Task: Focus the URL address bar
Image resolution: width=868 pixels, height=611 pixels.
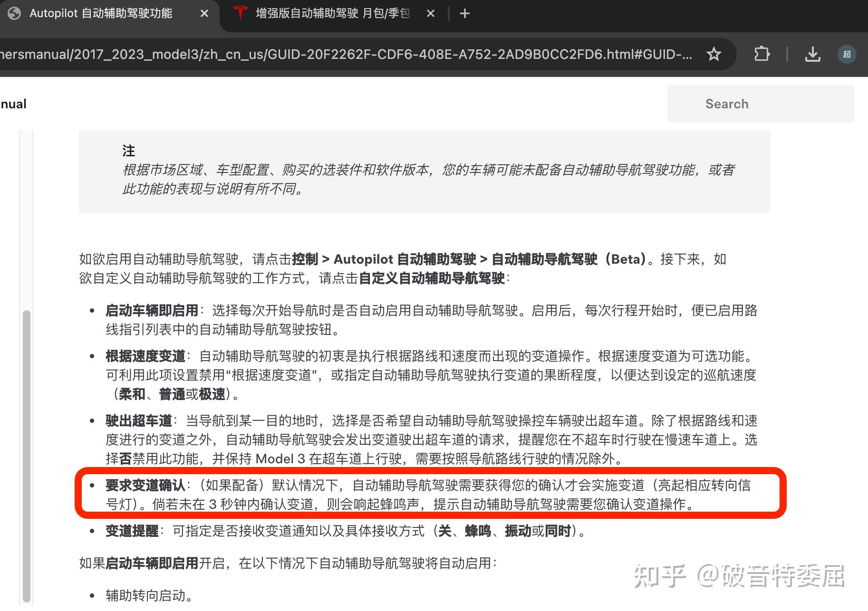Action: pyautogui.click(x=346, y=54)
